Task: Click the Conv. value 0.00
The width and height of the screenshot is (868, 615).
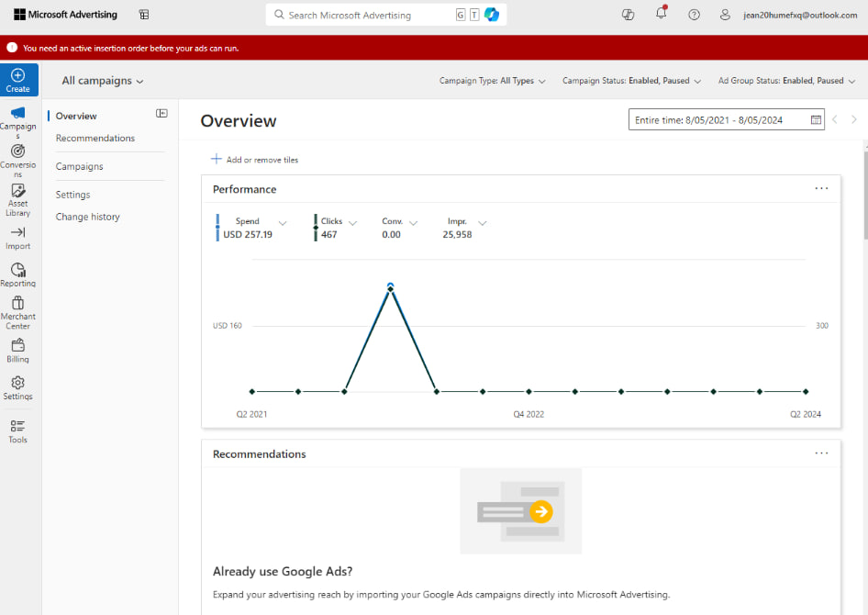Action: point(391,235)
